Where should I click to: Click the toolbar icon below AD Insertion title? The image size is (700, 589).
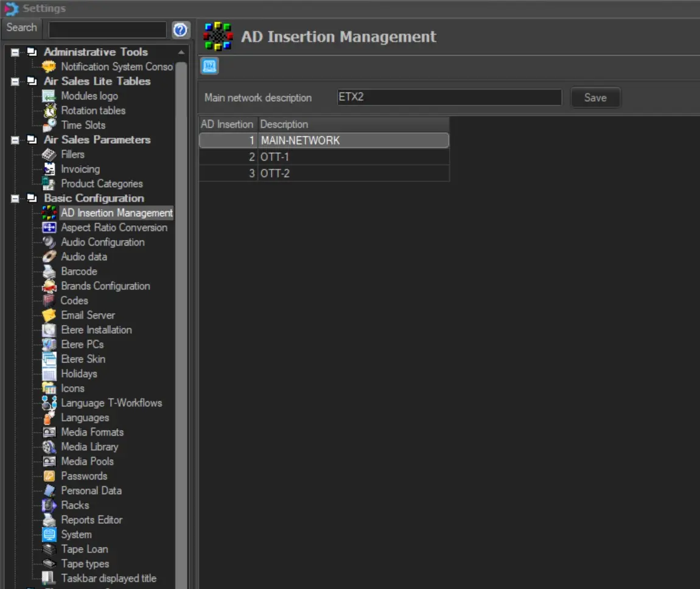click(x=210, y=66)
